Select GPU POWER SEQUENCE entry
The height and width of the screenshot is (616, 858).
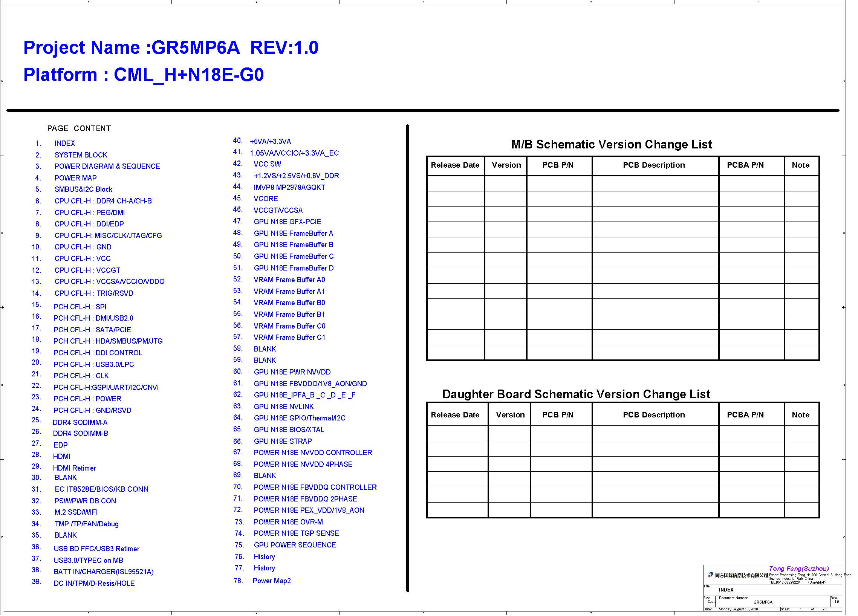coord(295,546)
